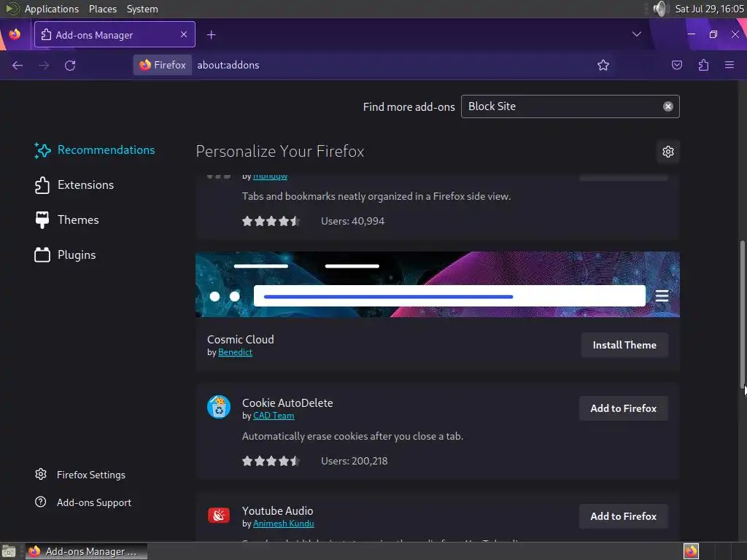Open the System menu
This screenshot has width=747, height=560.
click(142, 9)
